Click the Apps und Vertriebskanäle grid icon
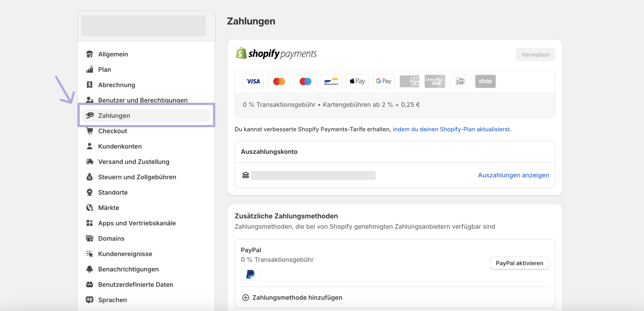This screenshot has height=311, width=644. coord(89,223)
